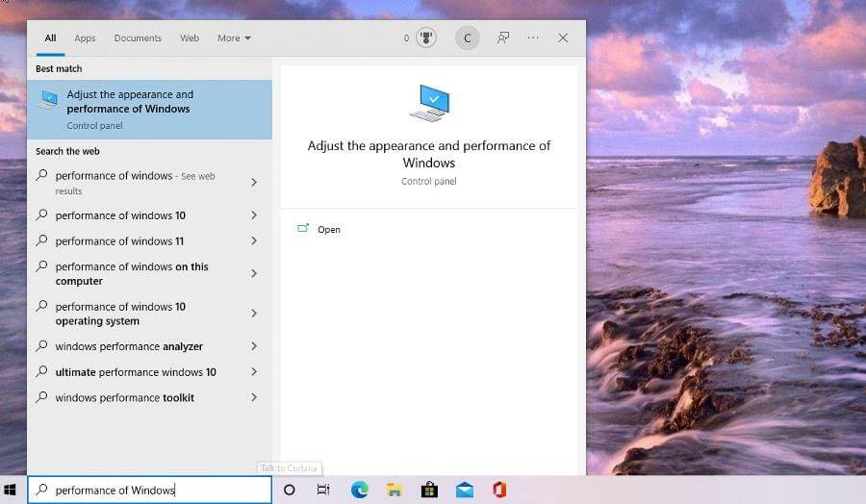Expand the More filter dropdown
The height and width of the screenshot is (504, 866).
[234, 38]
